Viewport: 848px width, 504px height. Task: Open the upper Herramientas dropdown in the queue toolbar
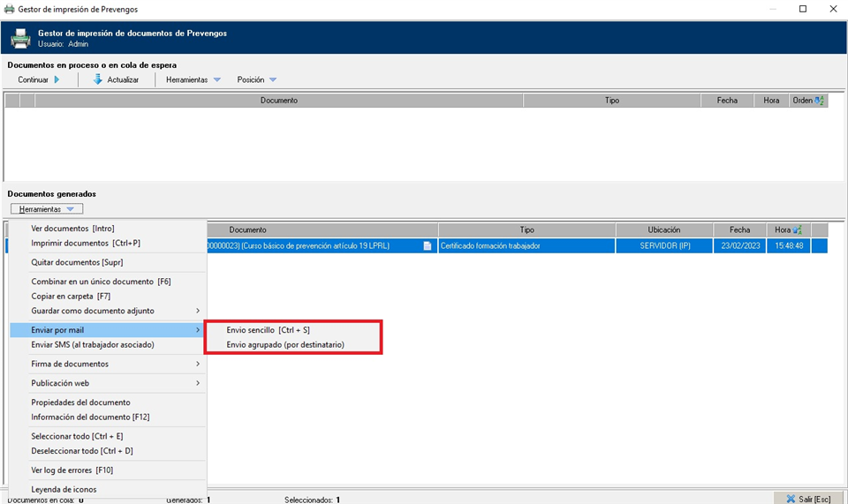(193, 79)
